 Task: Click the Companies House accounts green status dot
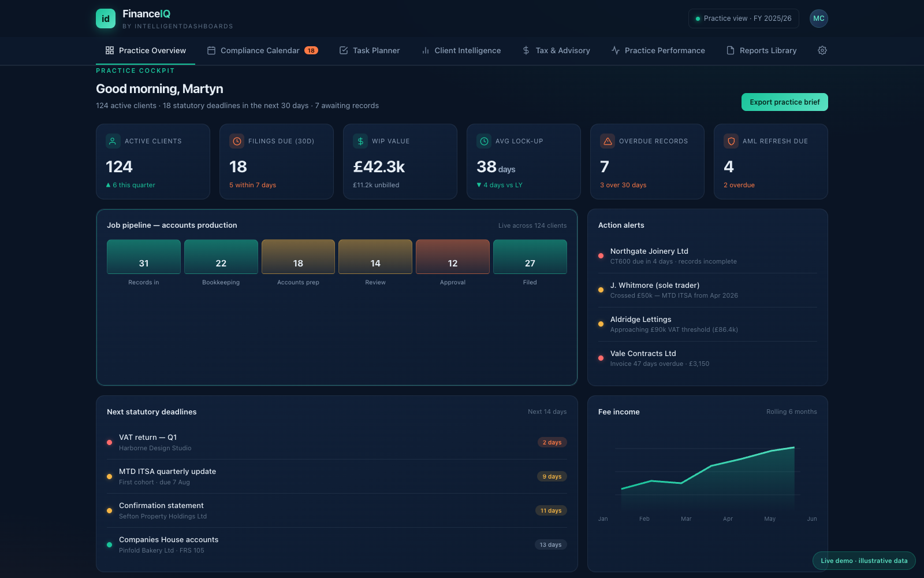coord(109,544)
